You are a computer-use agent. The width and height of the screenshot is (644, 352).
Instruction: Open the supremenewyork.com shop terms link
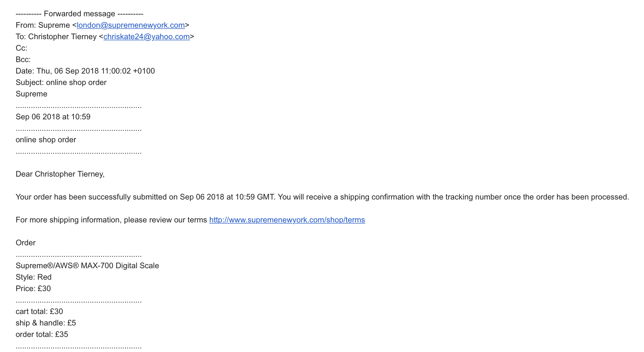click(287, 220)
